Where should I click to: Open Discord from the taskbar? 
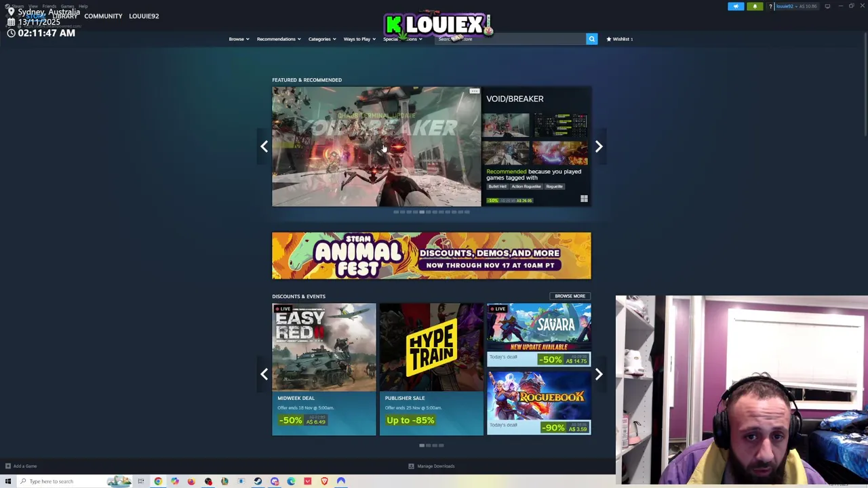click(275, 481)
